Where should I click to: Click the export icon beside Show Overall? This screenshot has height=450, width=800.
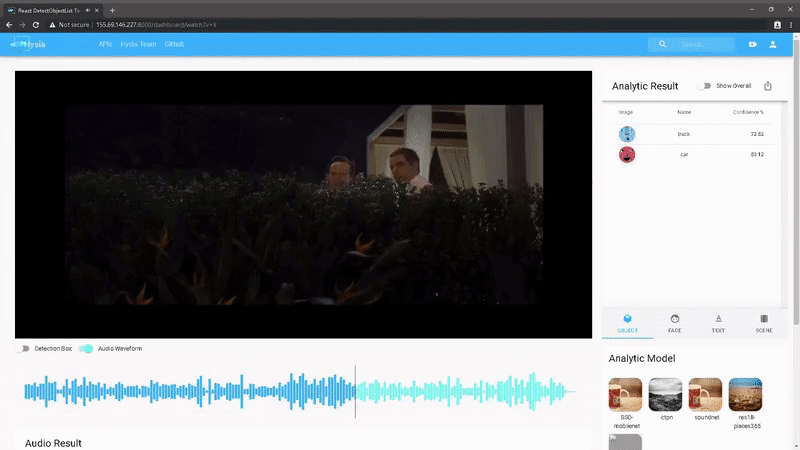click(768, 86)
